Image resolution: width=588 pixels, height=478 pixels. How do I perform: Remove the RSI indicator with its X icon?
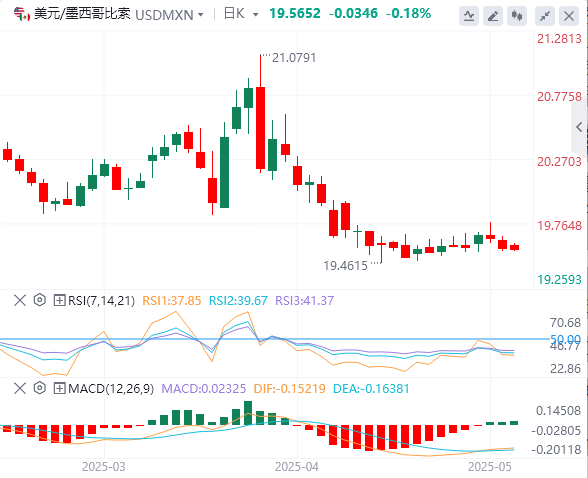(20, 300)
